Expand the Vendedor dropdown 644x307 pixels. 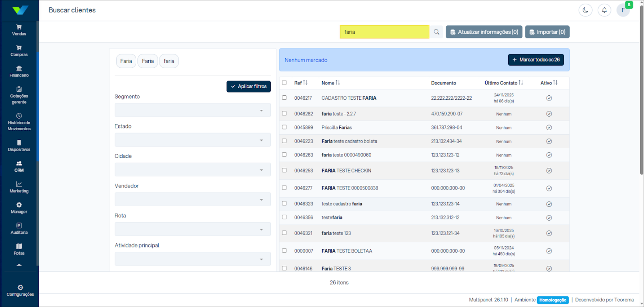193,200
